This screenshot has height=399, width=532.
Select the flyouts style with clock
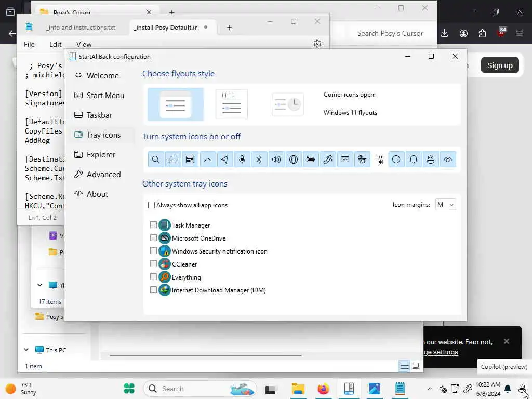click(288, 104)
